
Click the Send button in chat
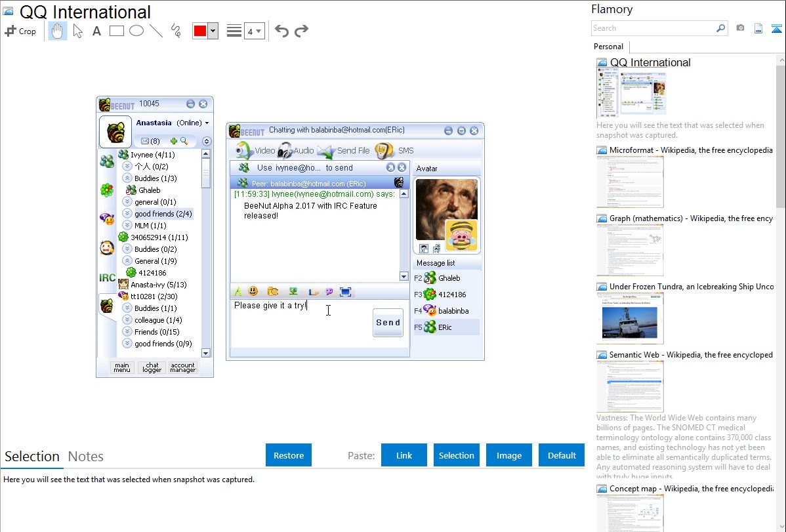pos(388,322)
